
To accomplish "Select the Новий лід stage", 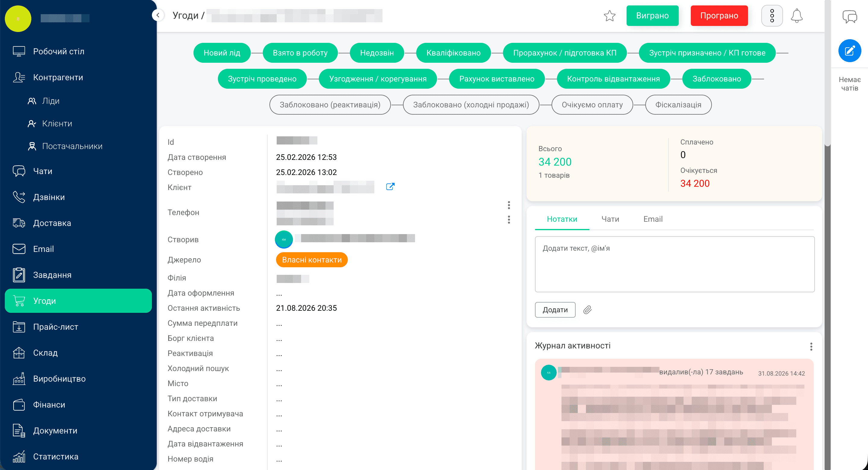I will (222, 53).
